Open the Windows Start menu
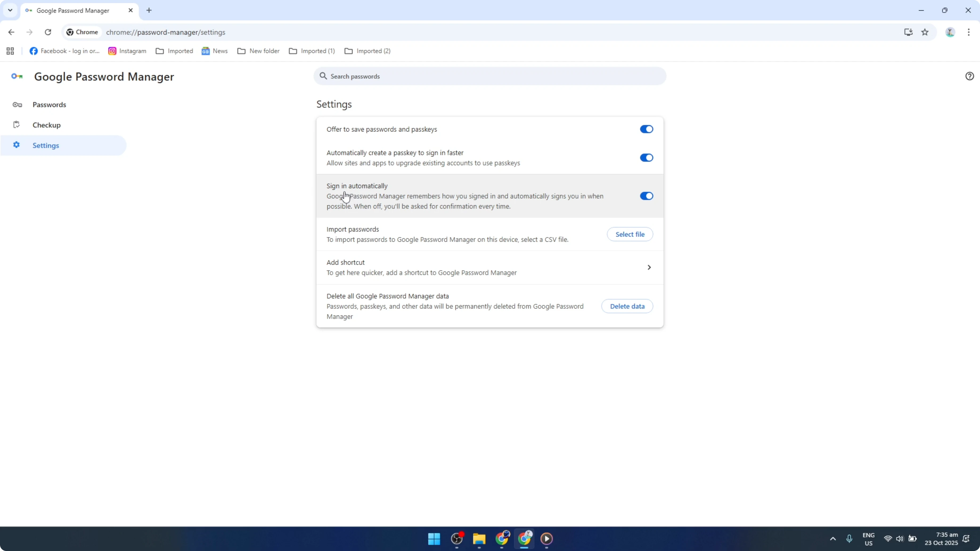This screenshot has height=551, width=980. [x=434, y=539]
